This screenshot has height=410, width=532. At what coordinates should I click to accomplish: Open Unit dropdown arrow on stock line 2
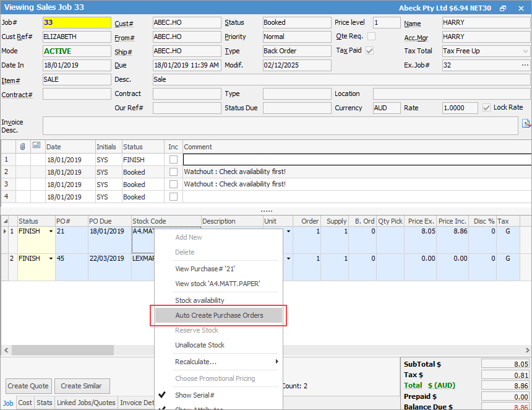pos(288,259)
